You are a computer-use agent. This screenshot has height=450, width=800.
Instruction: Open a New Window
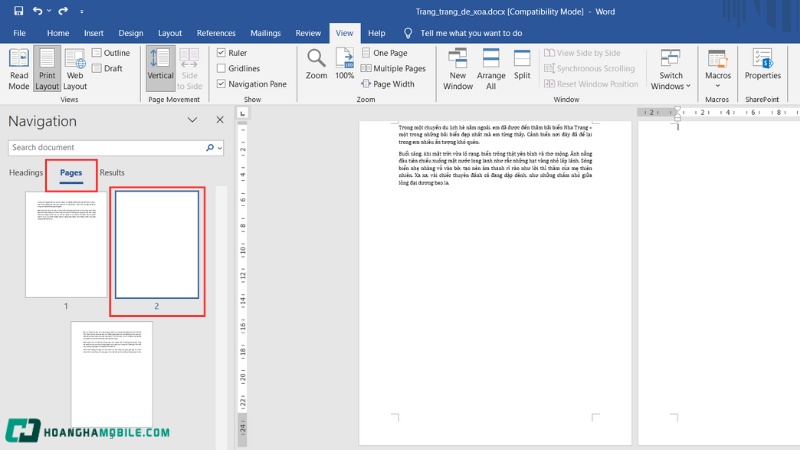(458, 66)
